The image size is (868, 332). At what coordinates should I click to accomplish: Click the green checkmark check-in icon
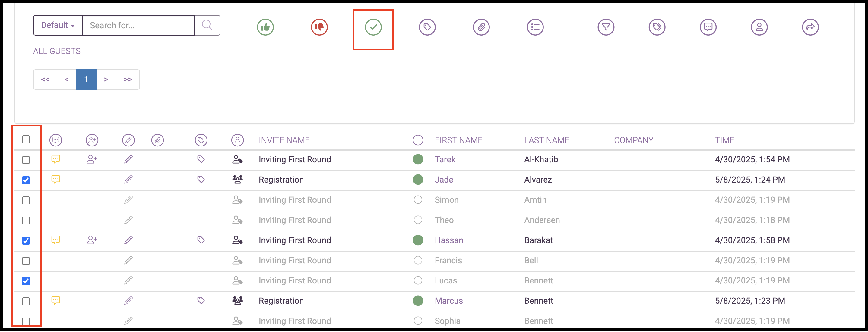[x=373, y=27]
